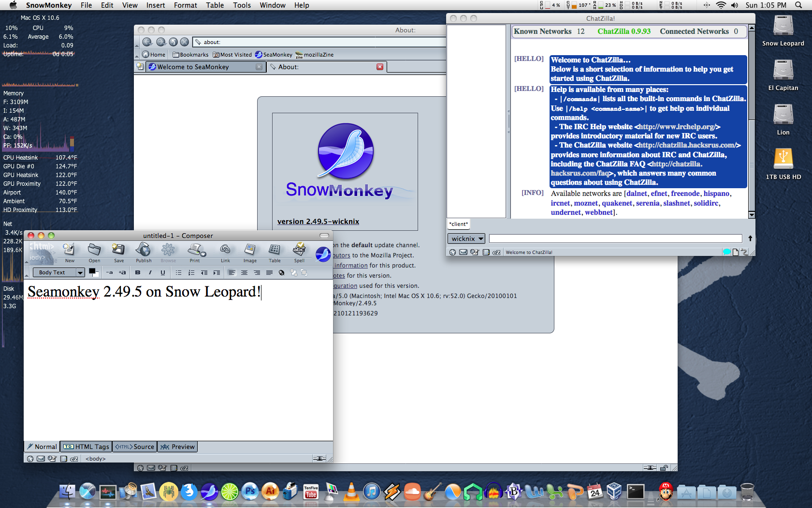Toggle numbered list in Composer
The width and height of the screenshot is (812, 508).
(191, 272)
